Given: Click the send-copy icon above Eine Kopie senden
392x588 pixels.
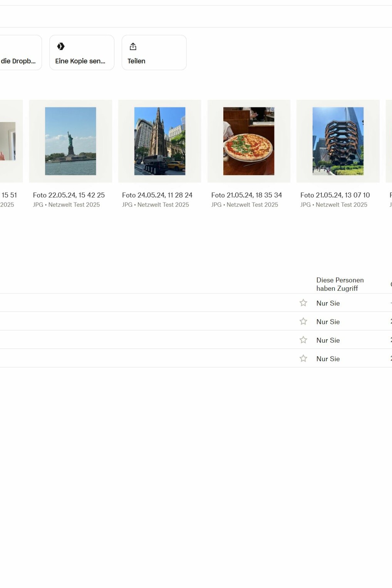Looking at the screenshot, I should 61,46.
